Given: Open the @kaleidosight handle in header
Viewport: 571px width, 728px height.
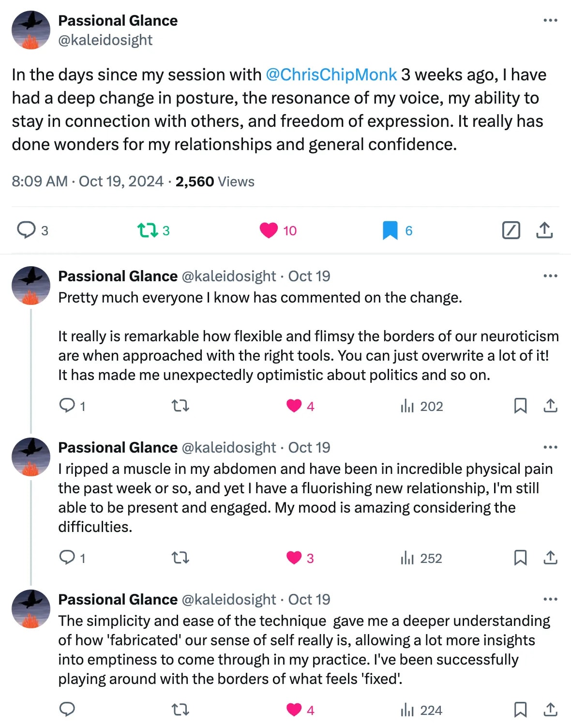Looking at the screenshot, I should click(105, 40).
